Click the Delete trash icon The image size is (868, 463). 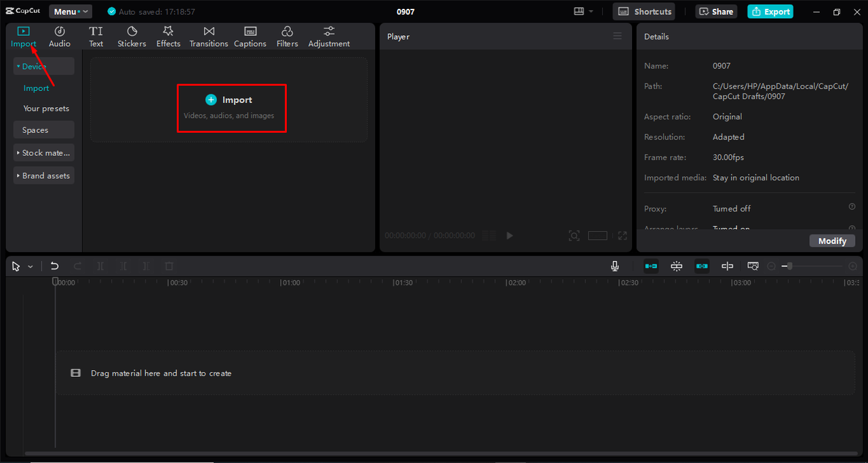tap(170, 266)
